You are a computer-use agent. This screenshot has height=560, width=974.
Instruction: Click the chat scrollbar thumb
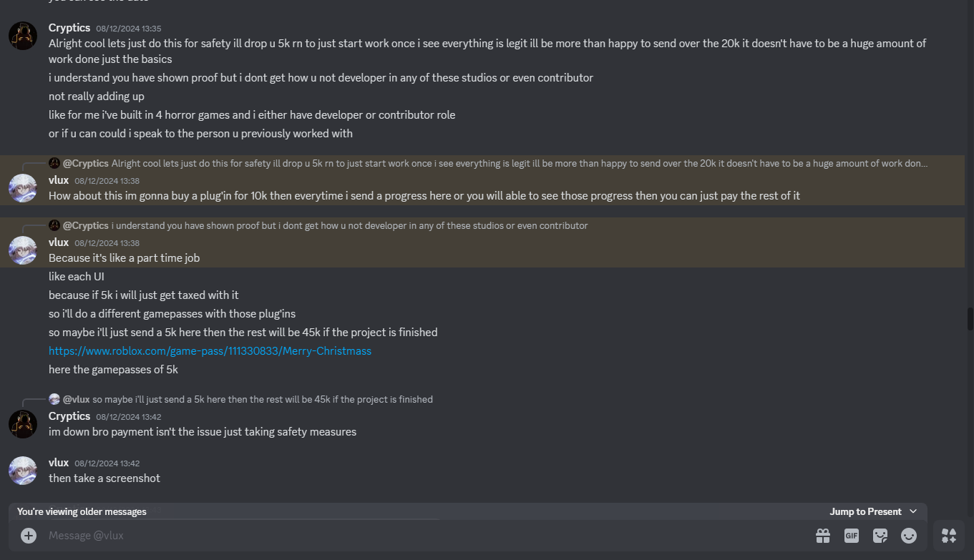970,319
